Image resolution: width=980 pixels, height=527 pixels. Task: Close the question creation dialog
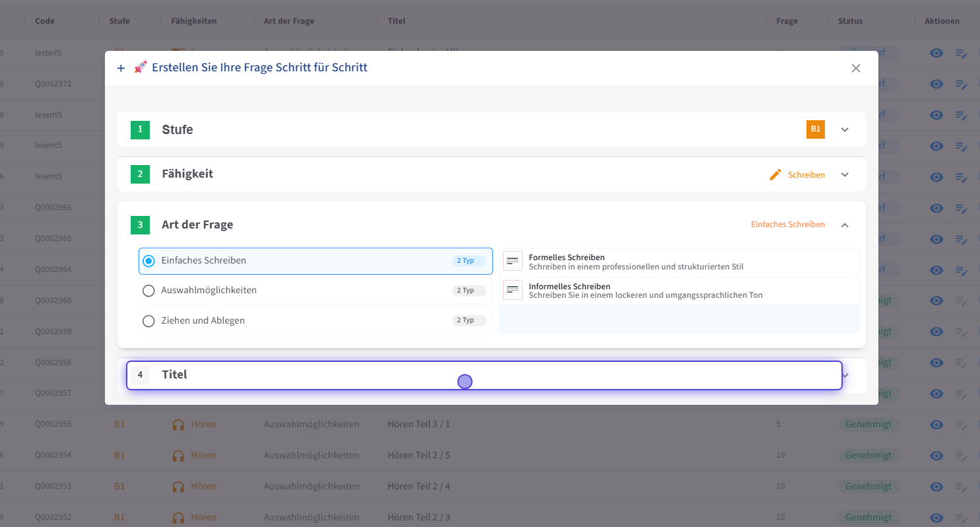tap(856, 68)
